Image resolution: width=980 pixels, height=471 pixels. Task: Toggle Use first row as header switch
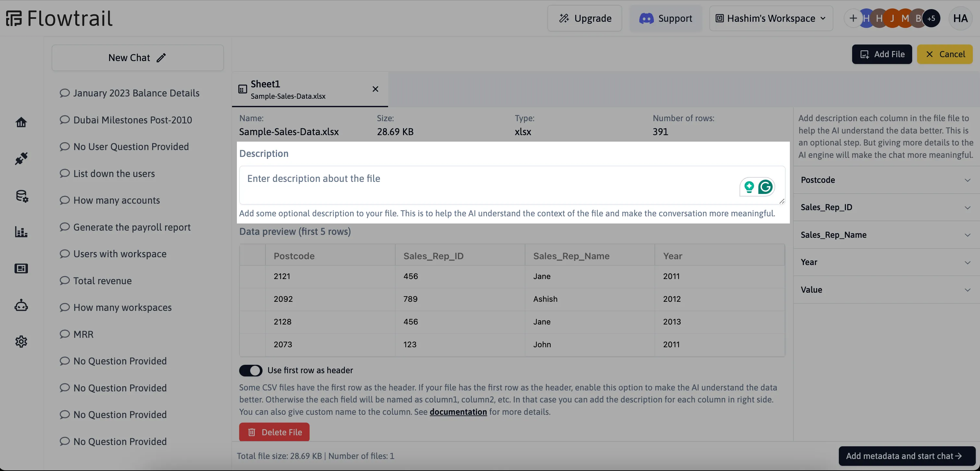coord(251,371)
